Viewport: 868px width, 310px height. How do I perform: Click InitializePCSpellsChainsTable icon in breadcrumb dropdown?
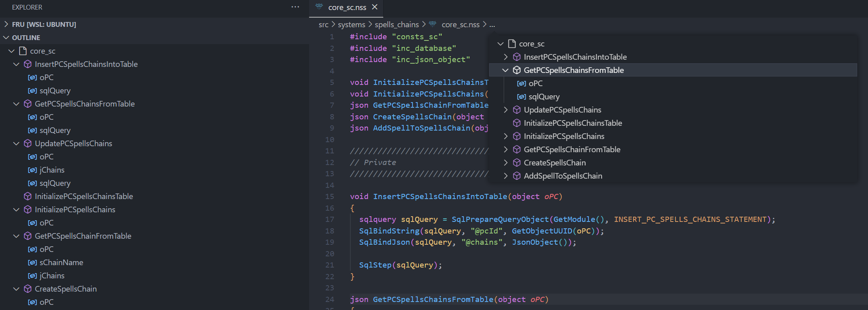point(517,123)
